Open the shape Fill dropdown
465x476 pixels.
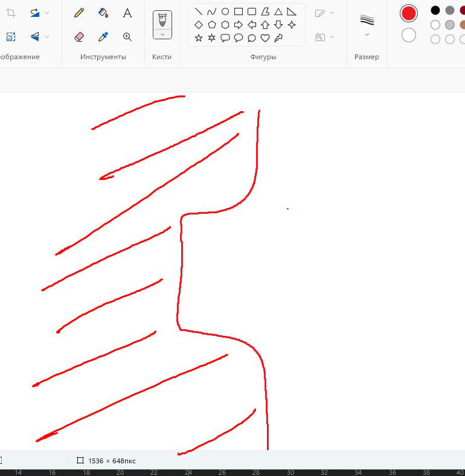point(324,37)
